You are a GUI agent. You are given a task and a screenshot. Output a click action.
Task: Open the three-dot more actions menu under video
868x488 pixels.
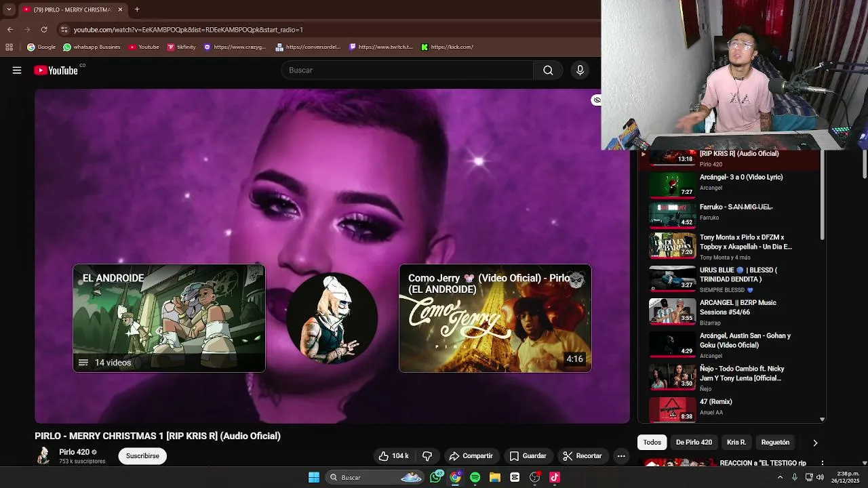click(621, 456)
